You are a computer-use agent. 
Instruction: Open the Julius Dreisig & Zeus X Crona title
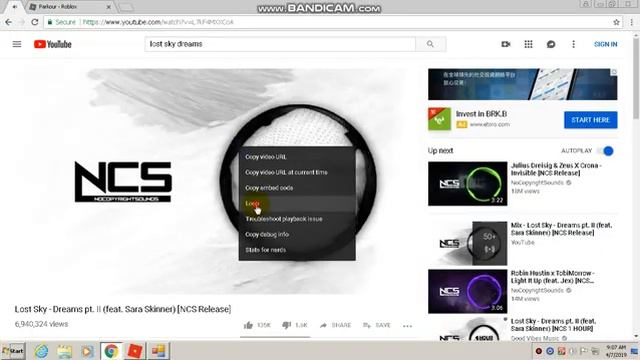point(556,169)
